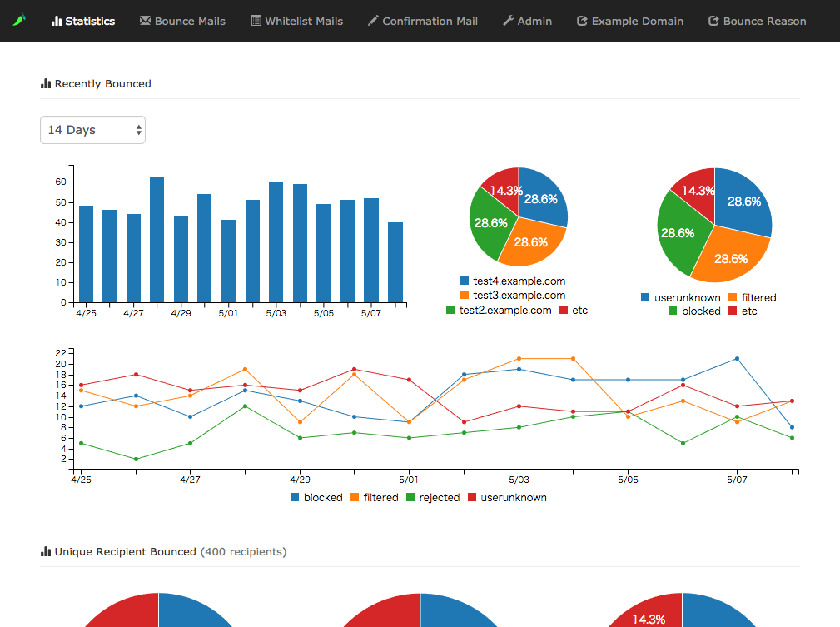Click the tallest bar above 60
The height and width of the screenshot is (627, 840).
pyautogui.click(x=157, y=240)
